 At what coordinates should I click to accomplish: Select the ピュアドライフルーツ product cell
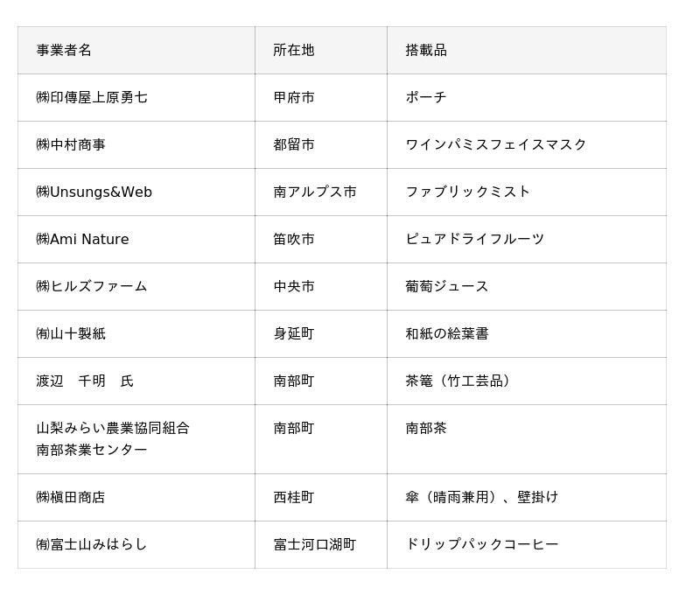475,239
